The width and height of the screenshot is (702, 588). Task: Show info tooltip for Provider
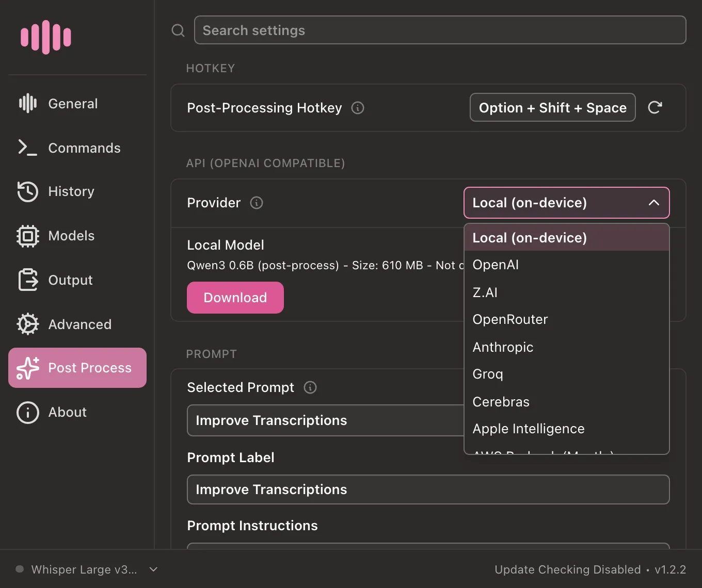pos(257,203)
